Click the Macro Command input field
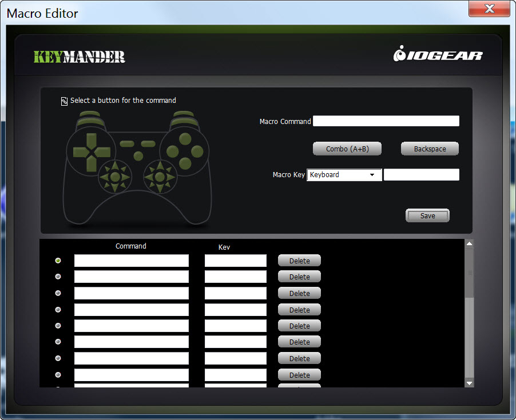 386,121
